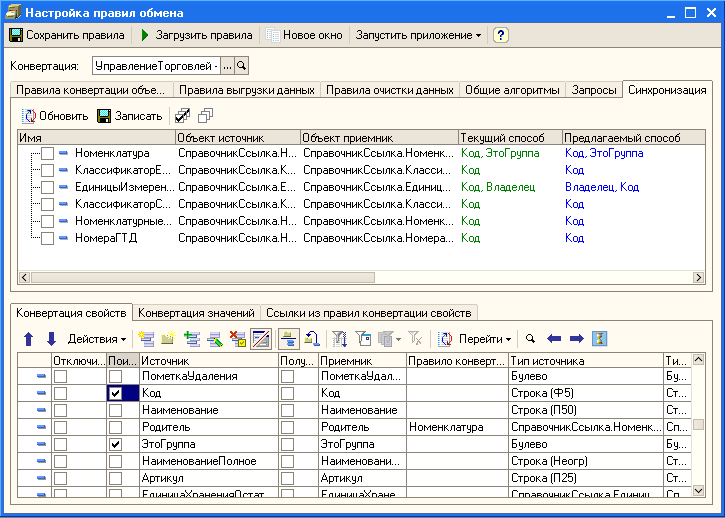
Task: Click the green Загрузить правила arrow icon
Action: [x=145, y=35]
